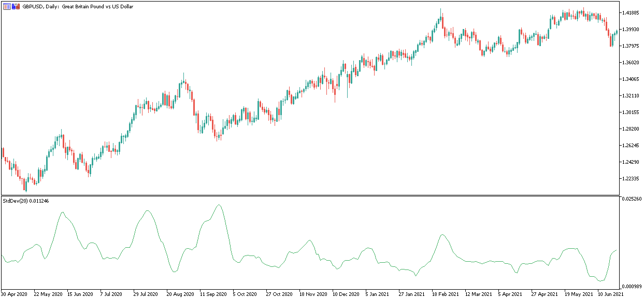Click the 1.28200 price scale label
Image resolution: width=644 pixels, height=298 pixels.
point(630,129)
